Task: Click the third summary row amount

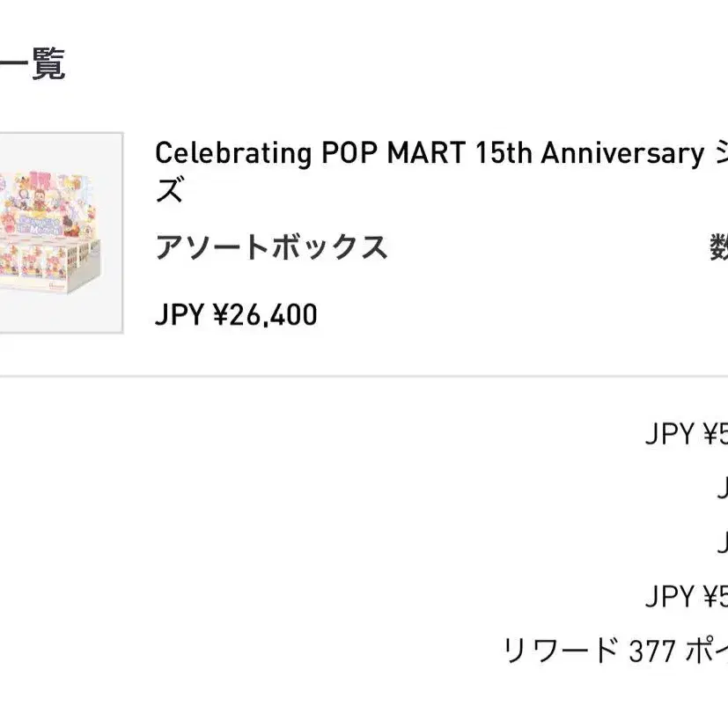Action: coord(721,542)
